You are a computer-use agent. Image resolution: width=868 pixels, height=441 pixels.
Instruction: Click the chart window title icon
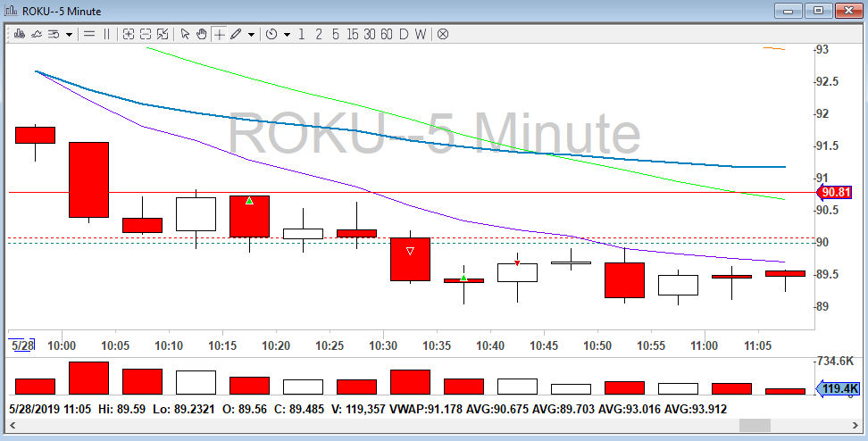click(11, 11)
